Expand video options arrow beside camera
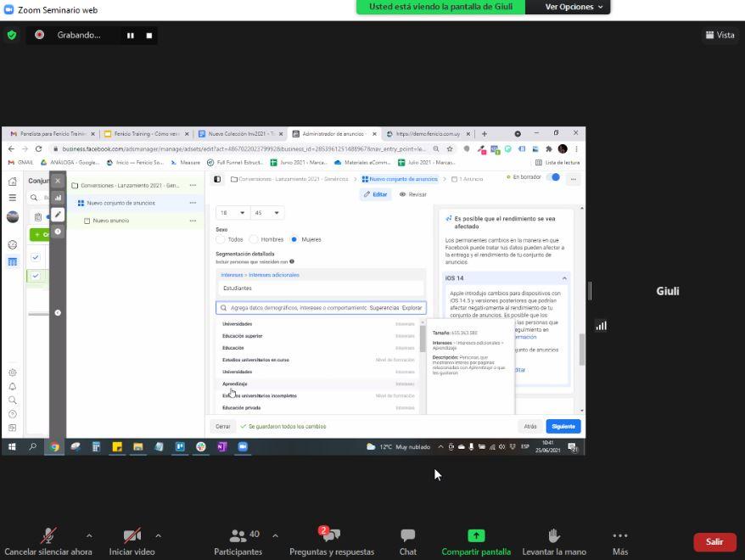Image resolution: width=745 pixels, height=560 pixels. pyautogui.click(x=158, y=535)
